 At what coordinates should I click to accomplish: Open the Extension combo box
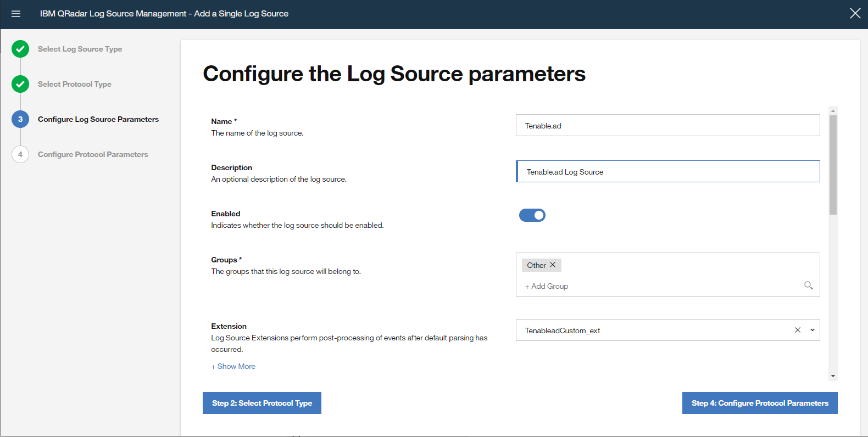pyautogui.click(x=667, y=330)
